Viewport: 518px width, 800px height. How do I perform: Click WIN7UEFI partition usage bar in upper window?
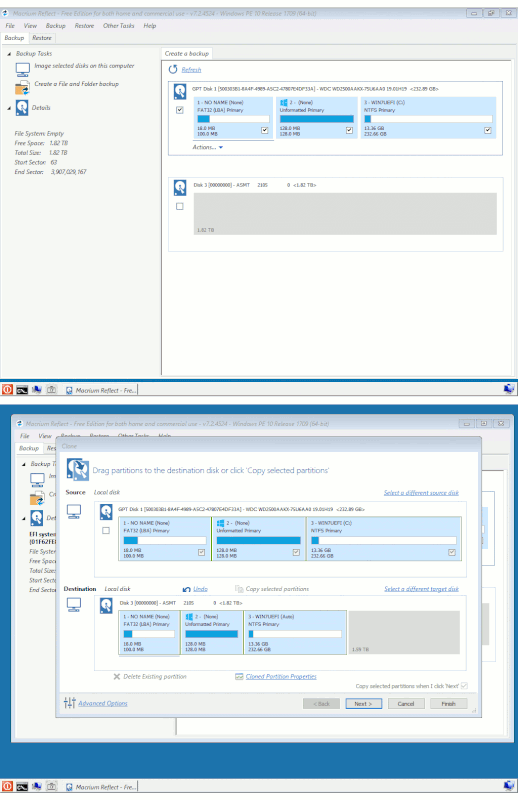[x=428, y=119]
